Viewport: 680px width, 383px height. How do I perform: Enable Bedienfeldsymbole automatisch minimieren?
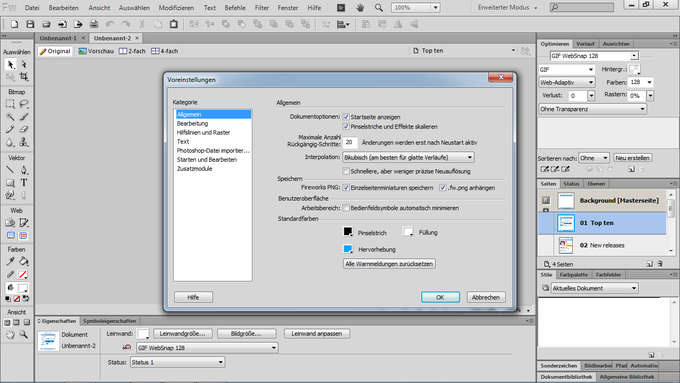[x=346, y=208]
